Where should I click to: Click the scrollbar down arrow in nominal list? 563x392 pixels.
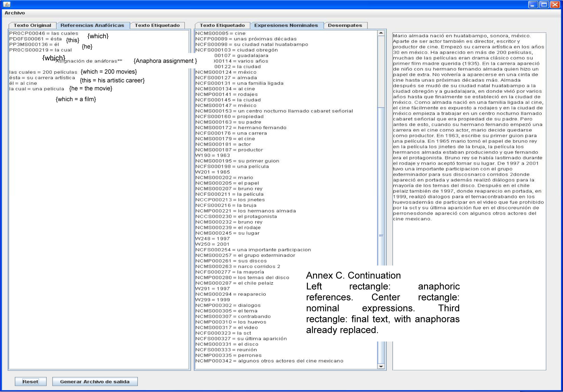pos(381,366)
